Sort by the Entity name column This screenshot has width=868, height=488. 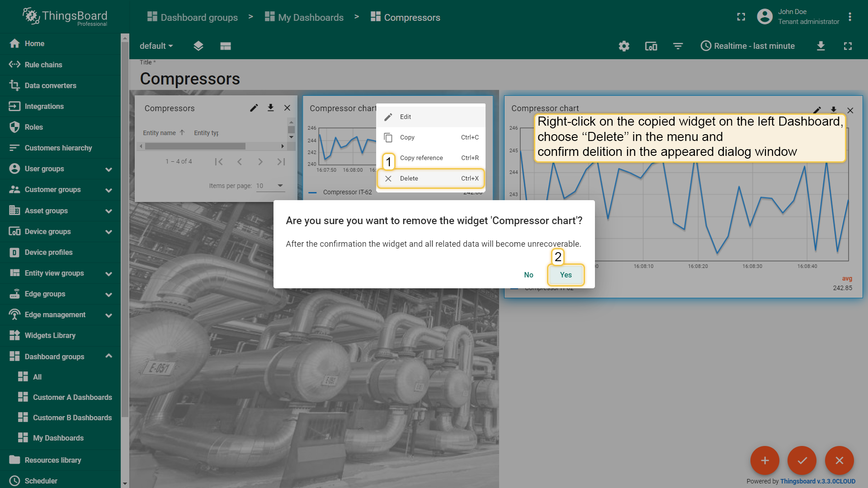tap(160, 133)
